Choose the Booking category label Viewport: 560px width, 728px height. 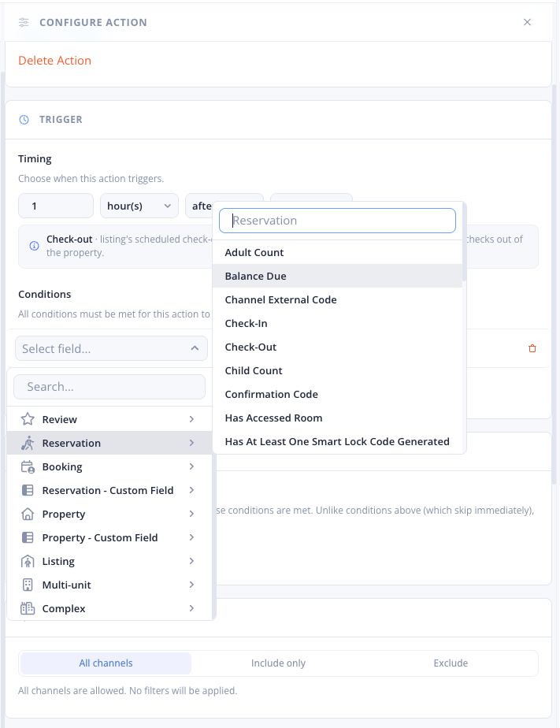point(62,466)
